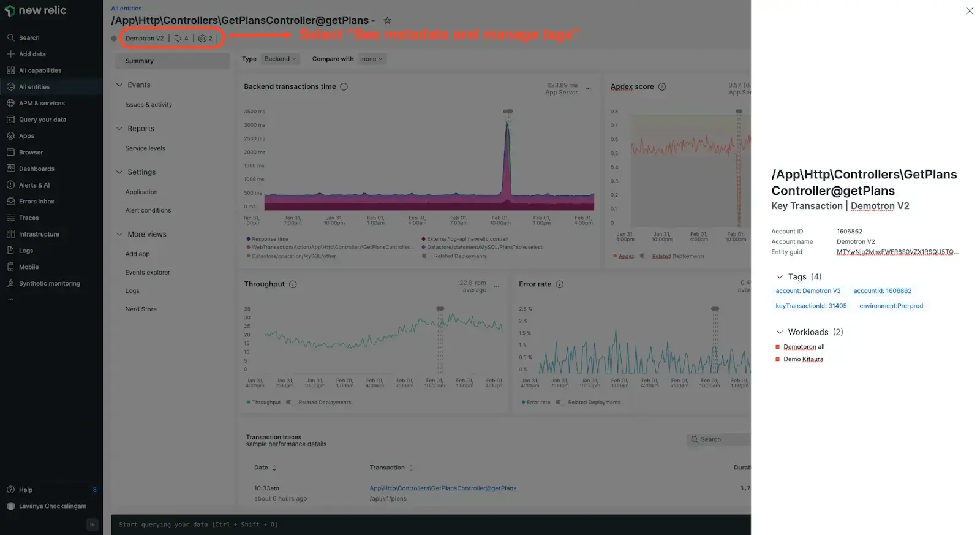Open the Type Backend dropdown

click(280, 59)
